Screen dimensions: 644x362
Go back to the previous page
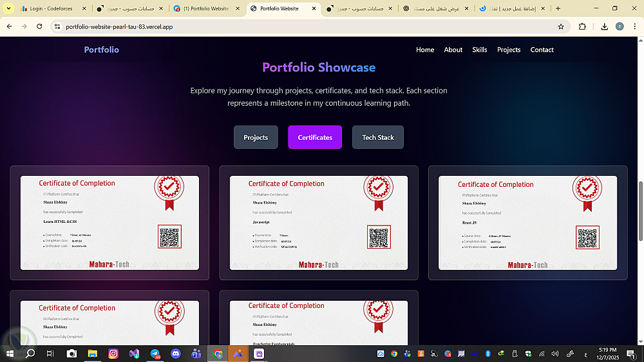coord(9,26)
